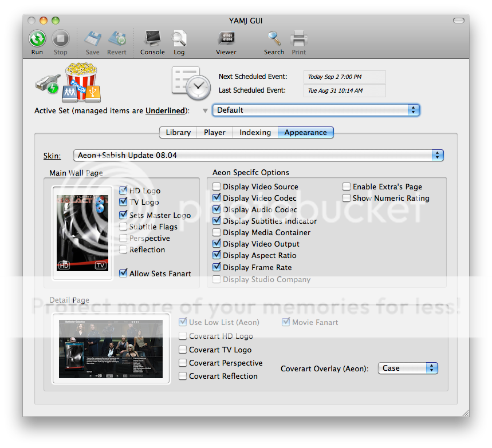Open the Active Set dropdown showing Default

(x=413, y=110)
